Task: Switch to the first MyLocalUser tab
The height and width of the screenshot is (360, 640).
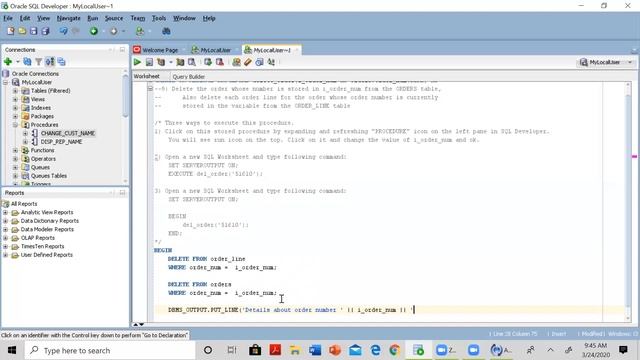Action: tap(215, 50)
